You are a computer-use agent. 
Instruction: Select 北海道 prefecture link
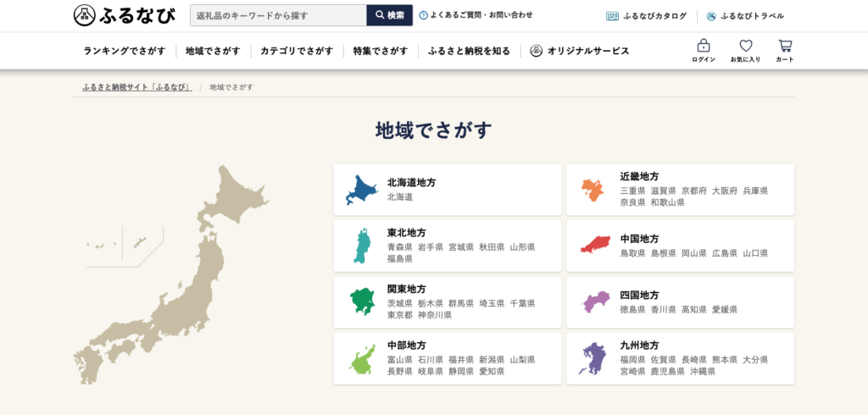pos(400,196)
